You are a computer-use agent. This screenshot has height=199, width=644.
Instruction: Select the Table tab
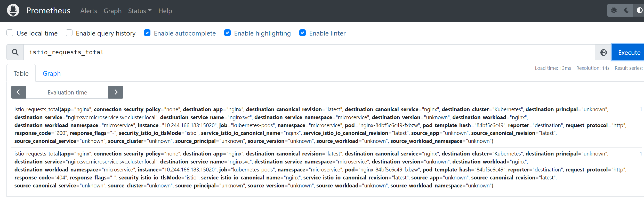pyautogui.click(x=21, y=73)
